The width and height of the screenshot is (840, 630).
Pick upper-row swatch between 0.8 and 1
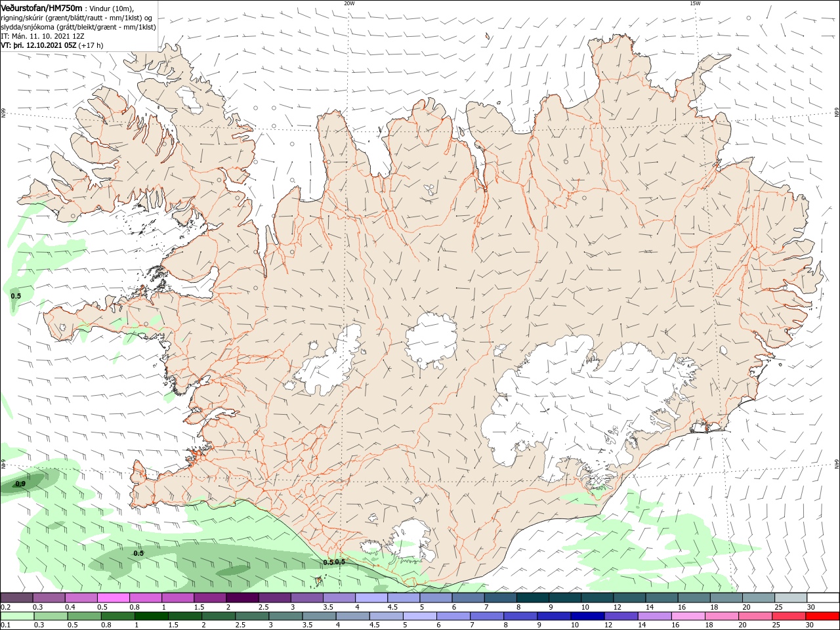145,598
